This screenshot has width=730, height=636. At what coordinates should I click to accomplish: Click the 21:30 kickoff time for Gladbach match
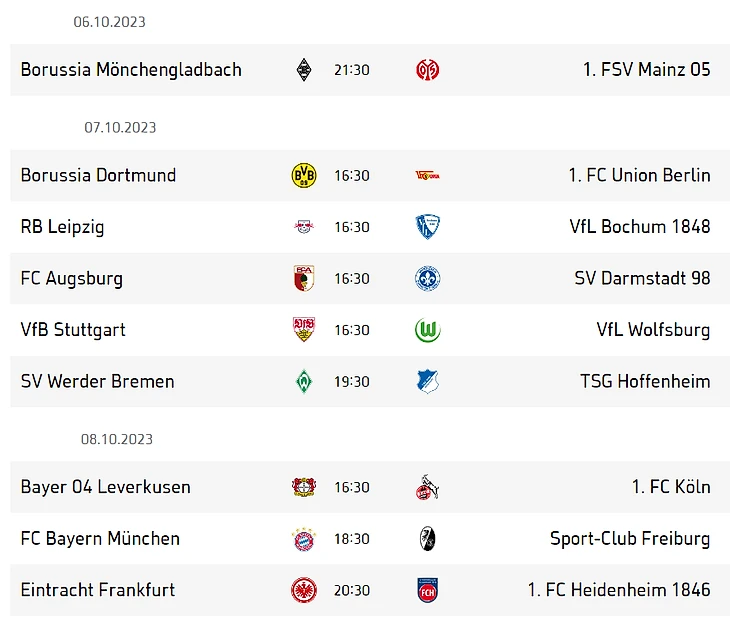click(x=352, y=70)
